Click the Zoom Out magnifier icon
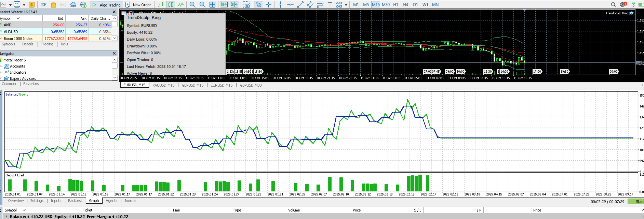Screen dimensions: 644x219 pos(202,4)
